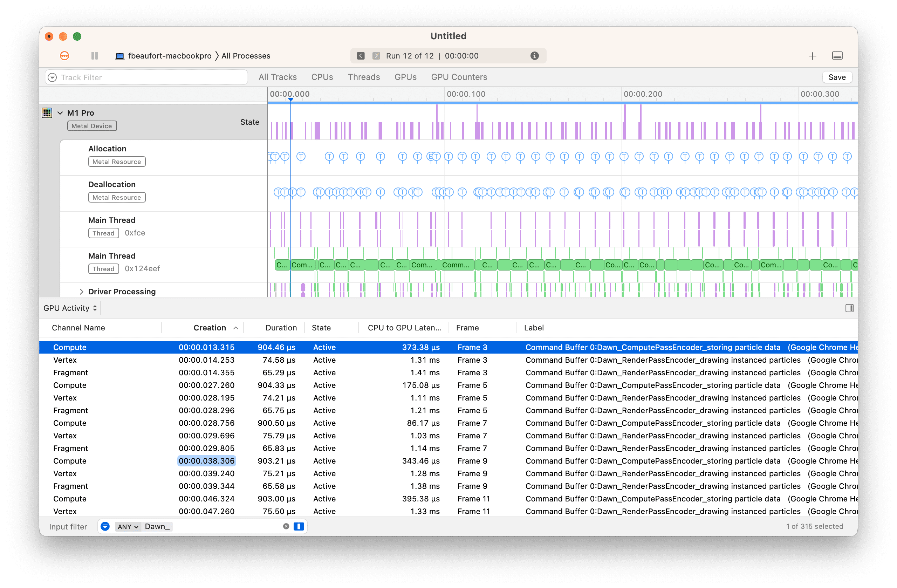897x588 pixels.
Task: Click Save button in toolbar
Action: point(837,77)
